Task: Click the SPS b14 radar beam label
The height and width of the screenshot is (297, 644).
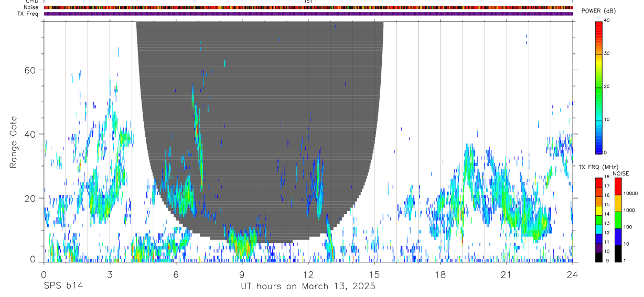Action: tap(63, 286)
